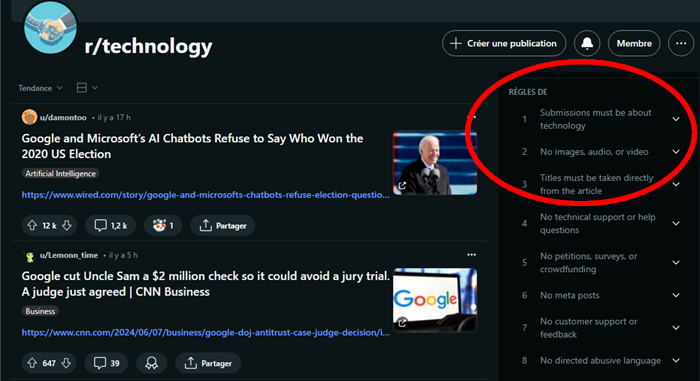Downvote the Google and Microsoft AI Chatbots post
Image resolution: width=700 pixels, height=381 pixels.
(x=67, y=226)
